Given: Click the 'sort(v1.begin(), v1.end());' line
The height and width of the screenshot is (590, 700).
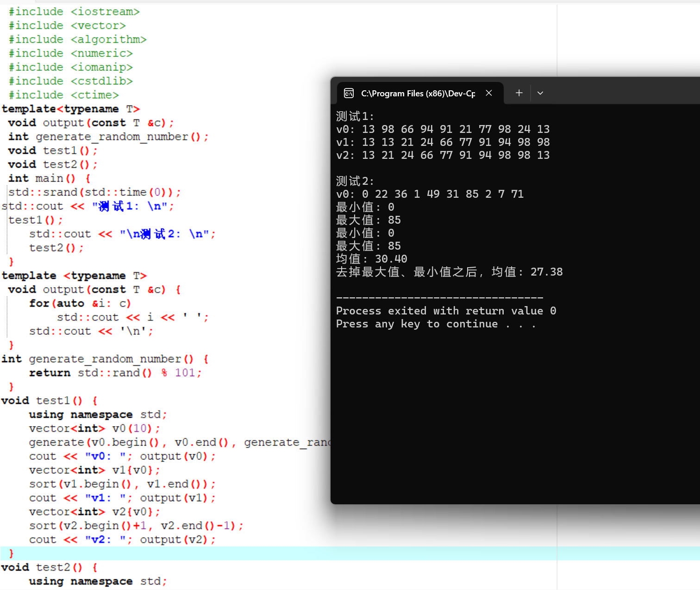Looking at the screenshot, I should click(122, 484).
